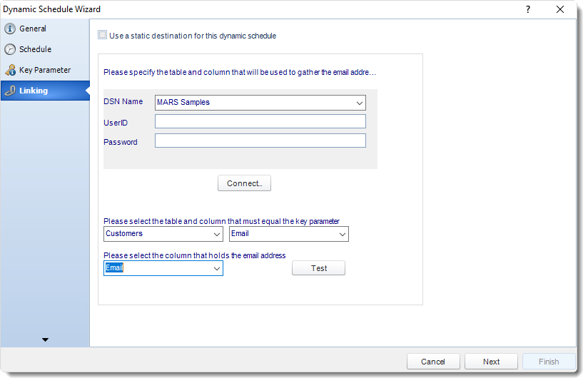Screen dimensions: 588x383
Task: Click the Finish button
Action: (x=549, y=362)
